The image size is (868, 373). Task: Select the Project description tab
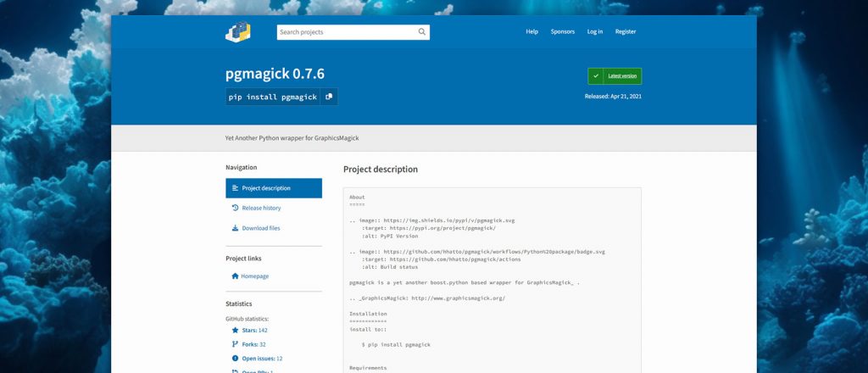tap(274, 188)
